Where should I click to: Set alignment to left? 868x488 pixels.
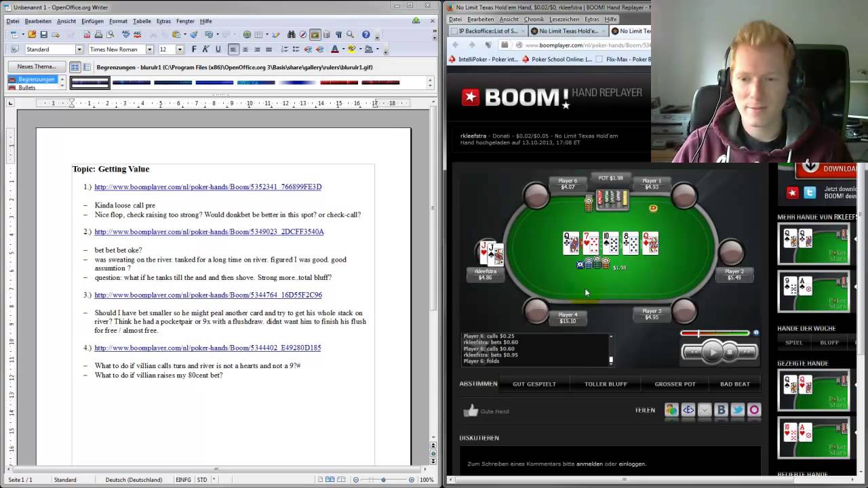(233, 49)
